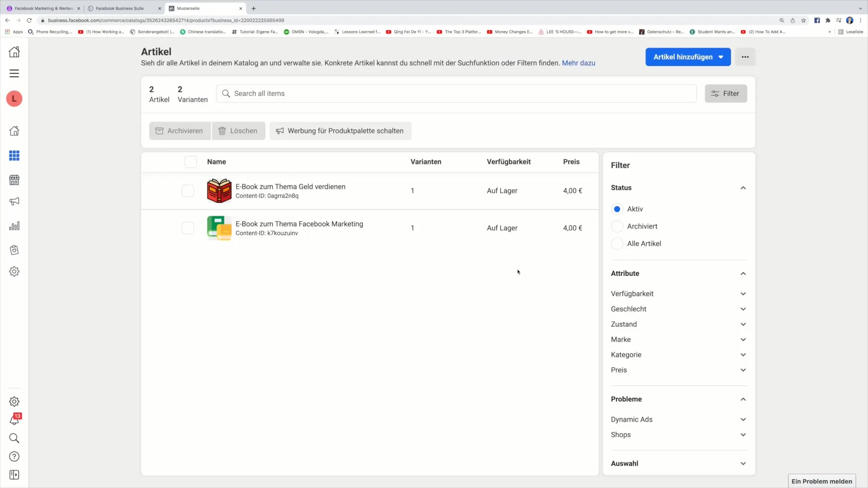Select the Musterseite browser tab
The image size is (868, 488).
206,8
